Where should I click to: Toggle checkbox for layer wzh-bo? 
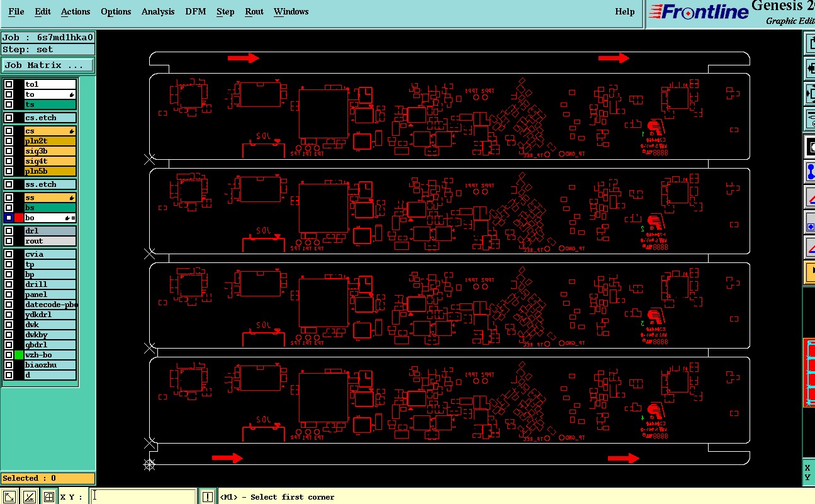[9, 355]
